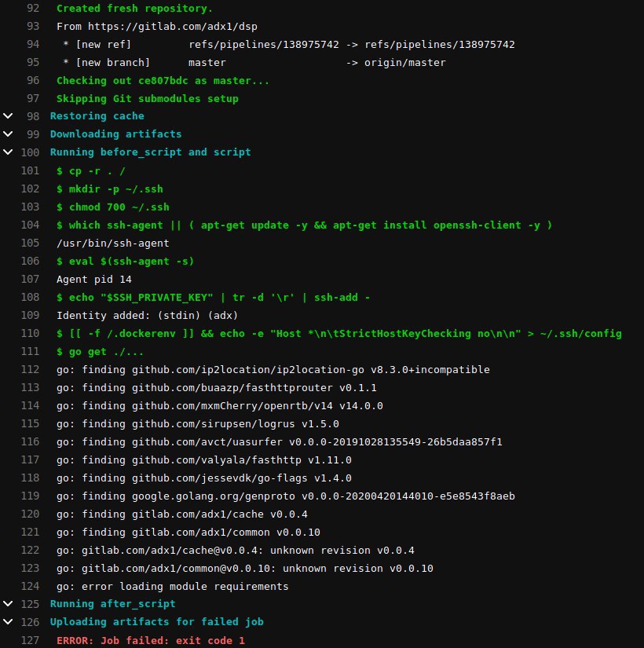Screen dimensions: 644x648
Task: Click 'Skipping Git submodules setup' line
Action: (x=148, y=99)
